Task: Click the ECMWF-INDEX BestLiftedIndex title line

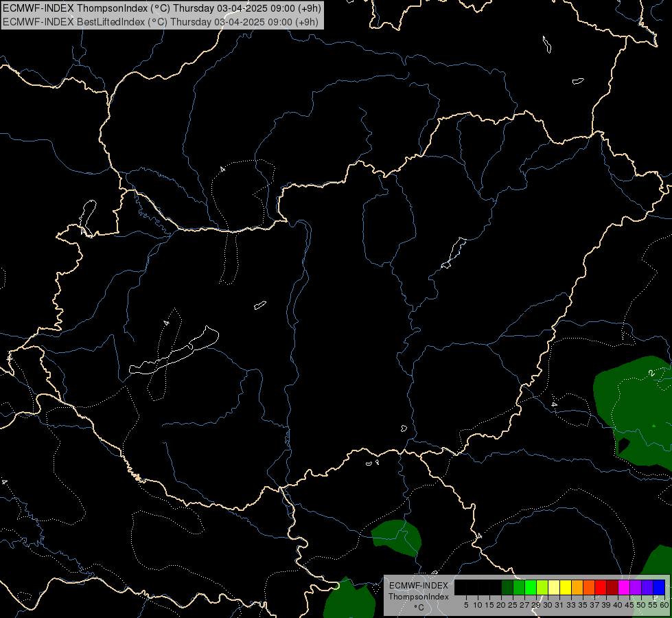Action: (x=161, y=22)
